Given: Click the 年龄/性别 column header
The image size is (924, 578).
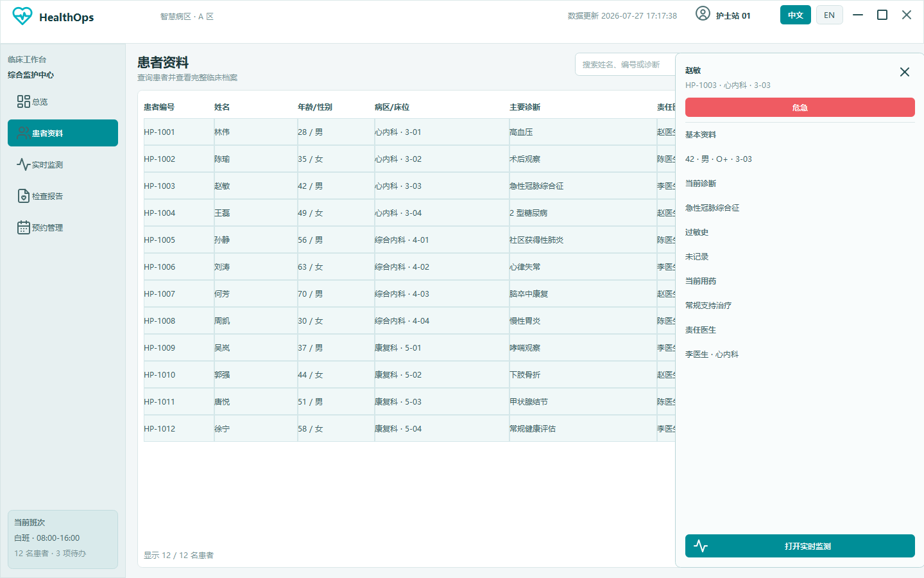Looking at the screenshot, I should coord(315,107).
